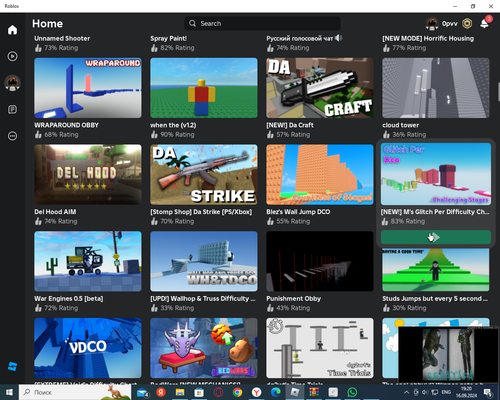
Task: Click the cloud tower title text
Action: (x=401, y=125)
